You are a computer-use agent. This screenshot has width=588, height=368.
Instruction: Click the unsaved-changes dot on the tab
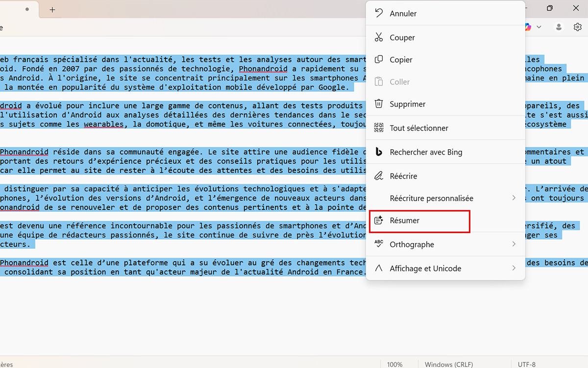click(27, 9)
